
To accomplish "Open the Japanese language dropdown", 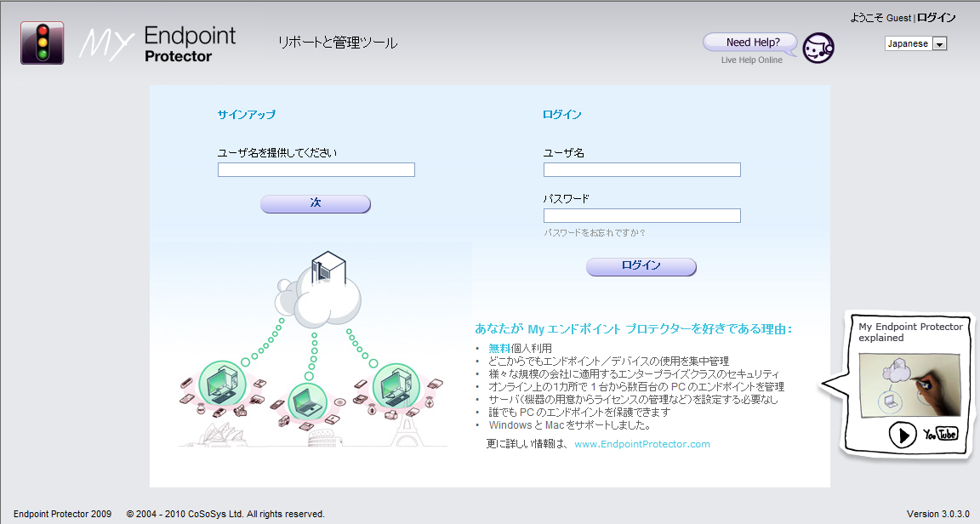I will [x=915, y=43].
